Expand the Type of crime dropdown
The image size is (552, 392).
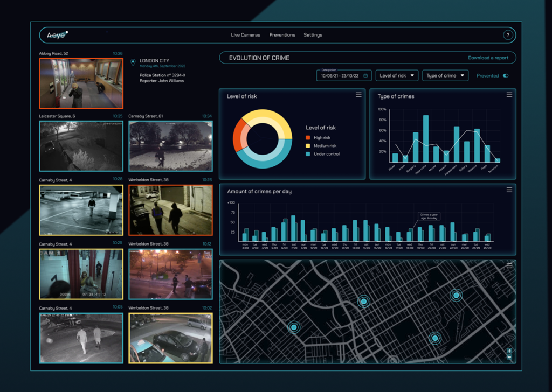[445, 75]
